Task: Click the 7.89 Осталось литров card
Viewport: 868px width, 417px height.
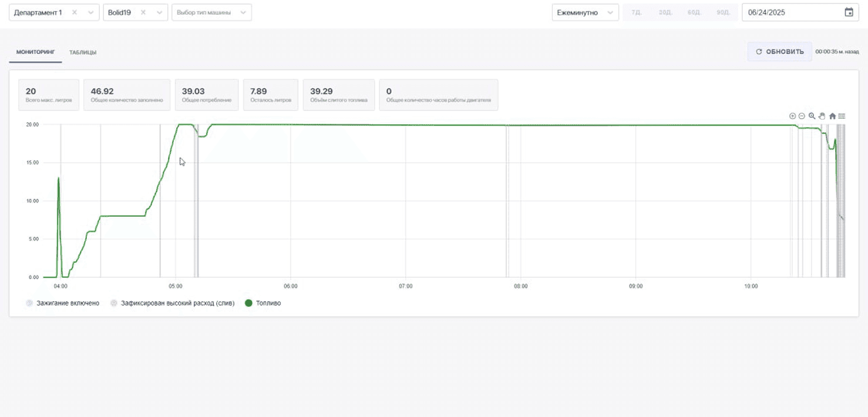Action: click(x=271, y=95)
